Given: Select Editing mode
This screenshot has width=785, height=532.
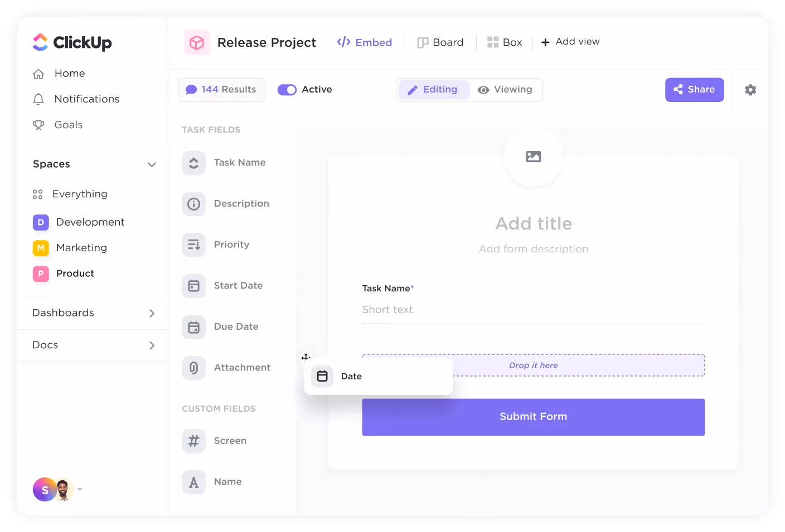Looking at the screenshot, I should coord(434,90).
